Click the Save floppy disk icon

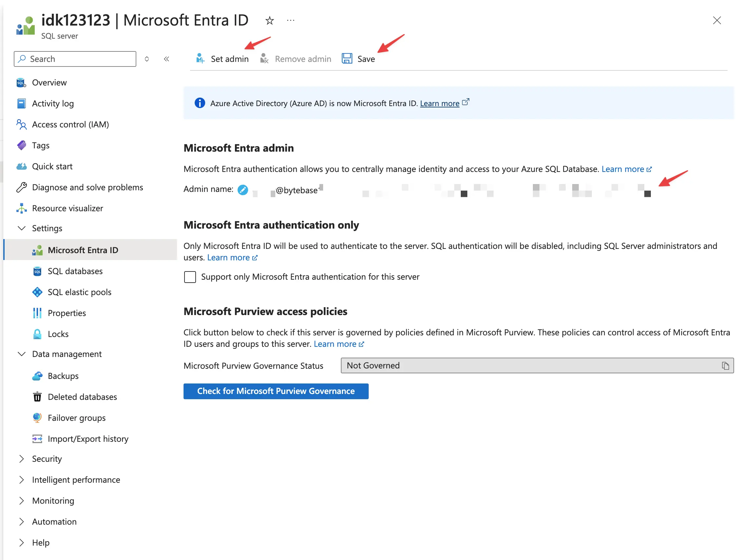pyautogui.click(x=347, y=59)
